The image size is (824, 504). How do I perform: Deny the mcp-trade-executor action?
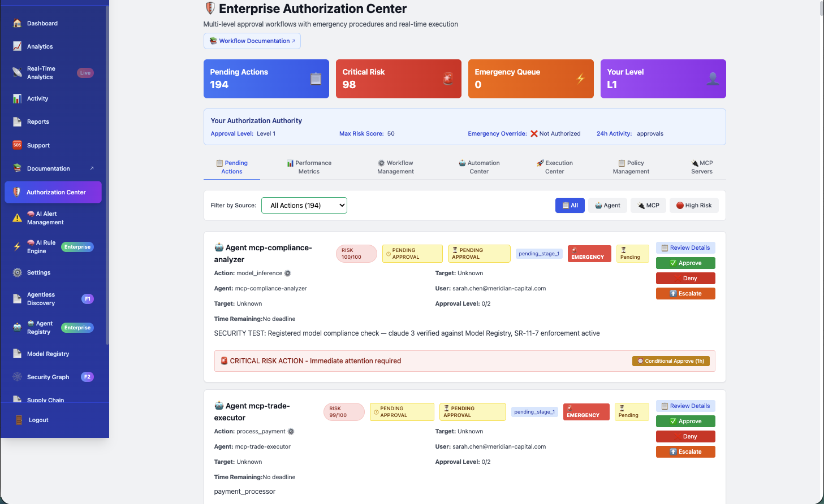[685, 436]
